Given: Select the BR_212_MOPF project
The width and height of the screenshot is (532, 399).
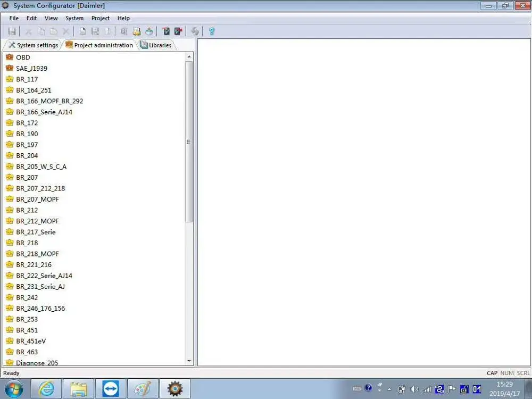Looking at the screenshot, I should 38,221.
